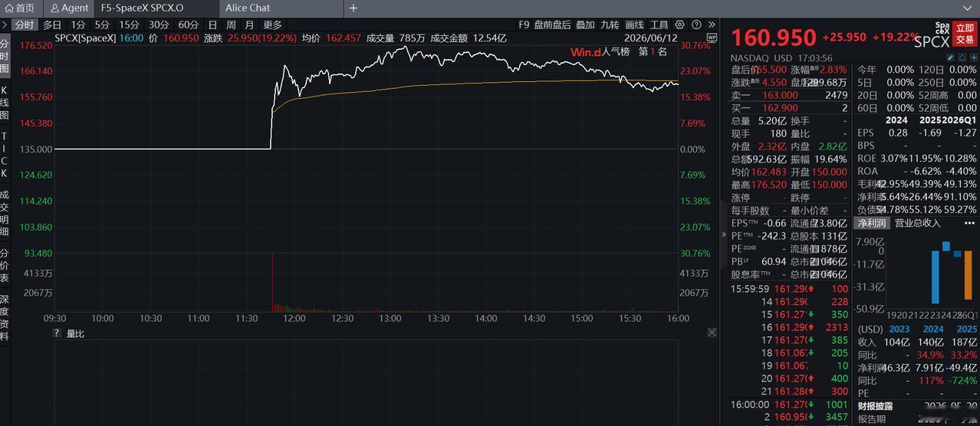
Task: Open 成交明细 in left sidebar
Action: [5, 212]
